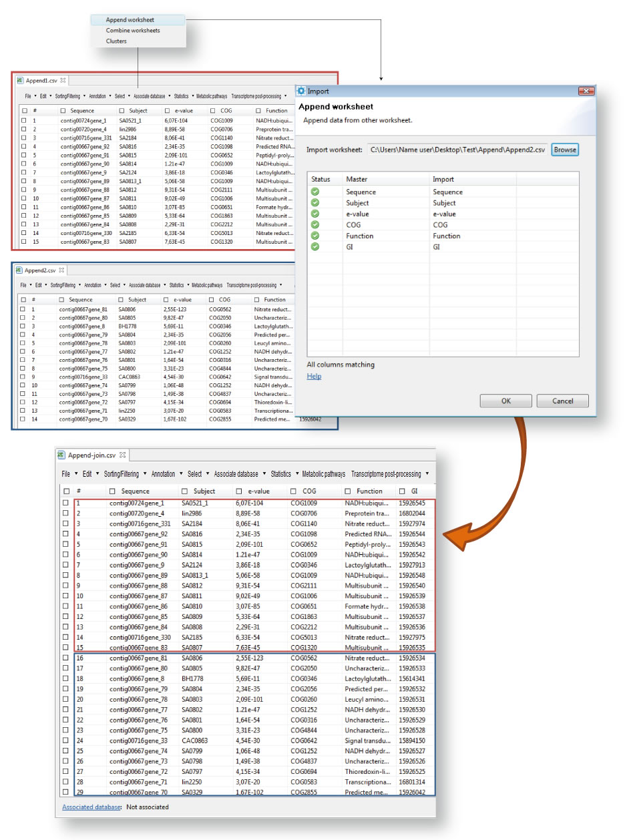Expand the Statistics dropdown in Append-join.csv
629x840 pixels.
(284, 474)
